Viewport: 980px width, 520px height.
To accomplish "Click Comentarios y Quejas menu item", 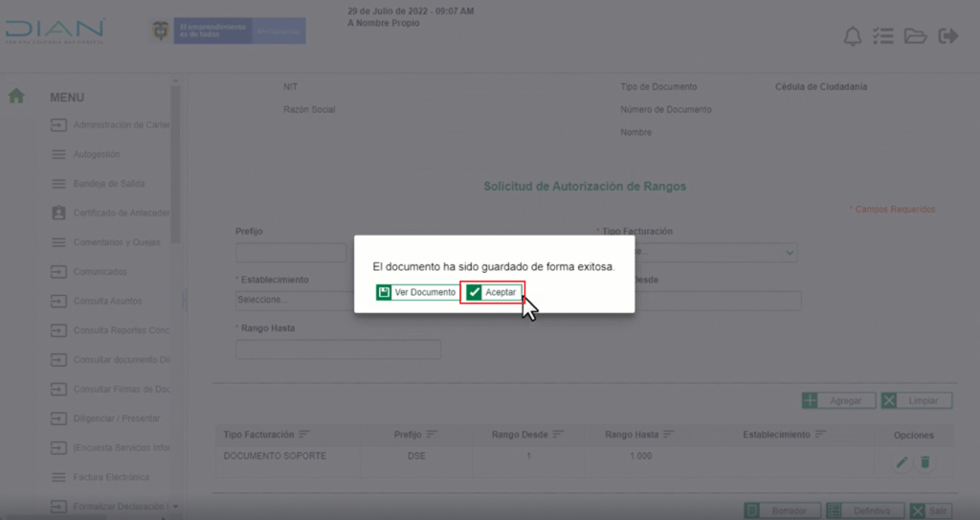I will coord(117,242).
